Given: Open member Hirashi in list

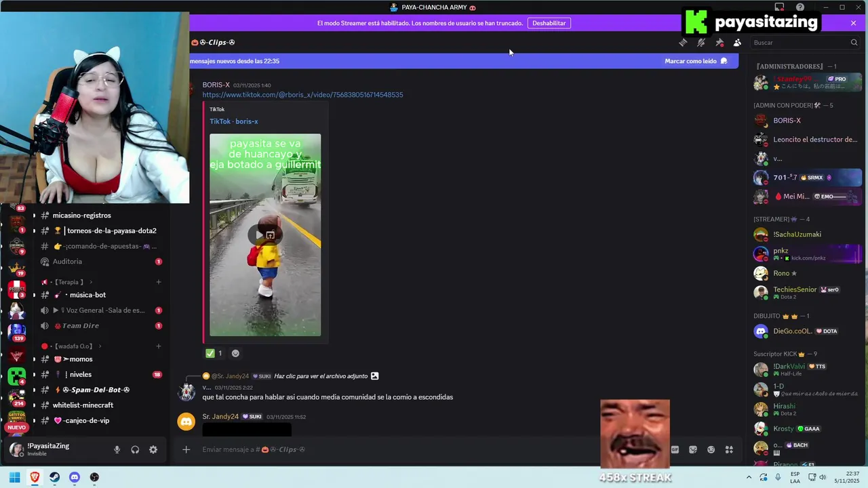Looking at the screenshot, I should (x=807, y=409).
